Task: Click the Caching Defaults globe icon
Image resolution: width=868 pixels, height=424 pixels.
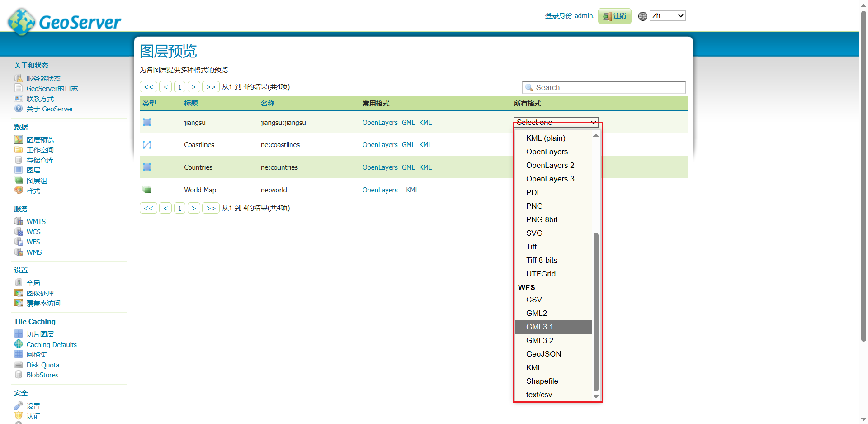Action: (x=19, y=344)
